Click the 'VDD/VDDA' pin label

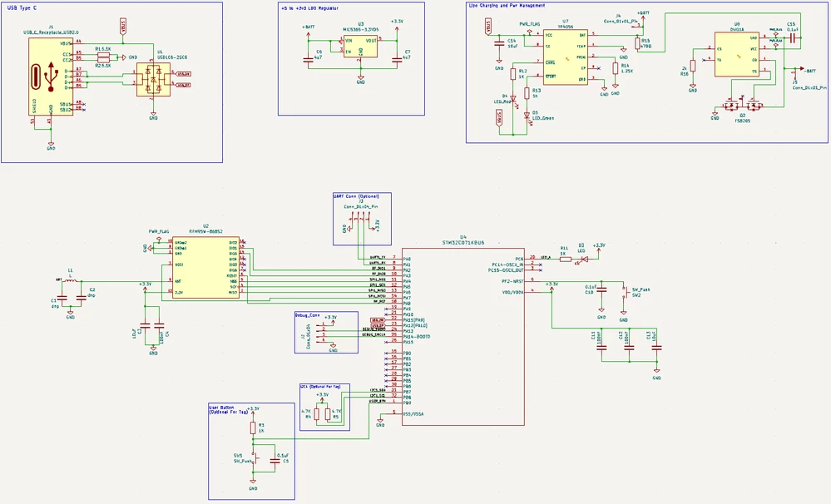(513, 292)
